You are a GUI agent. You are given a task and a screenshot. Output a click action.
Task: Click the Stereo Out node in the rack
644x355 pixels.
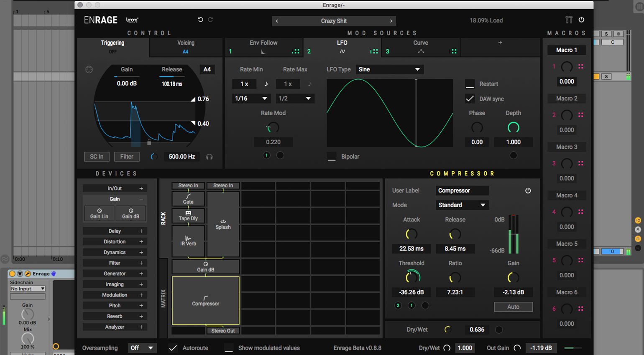tap(223, 331)
